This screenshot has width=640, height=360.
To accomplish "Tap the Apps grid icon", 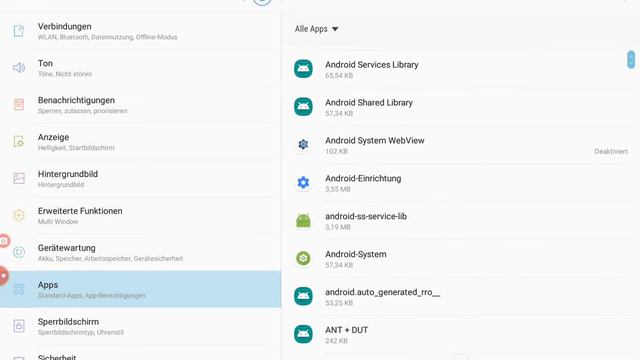I will tap(19, 289).
